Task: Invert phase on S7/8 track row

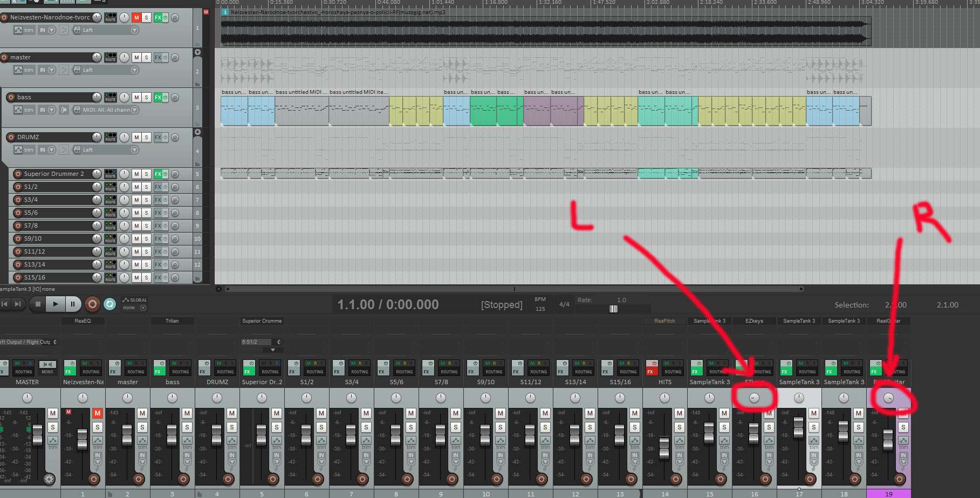Action: pyautogui.click(x=175, y=226)
